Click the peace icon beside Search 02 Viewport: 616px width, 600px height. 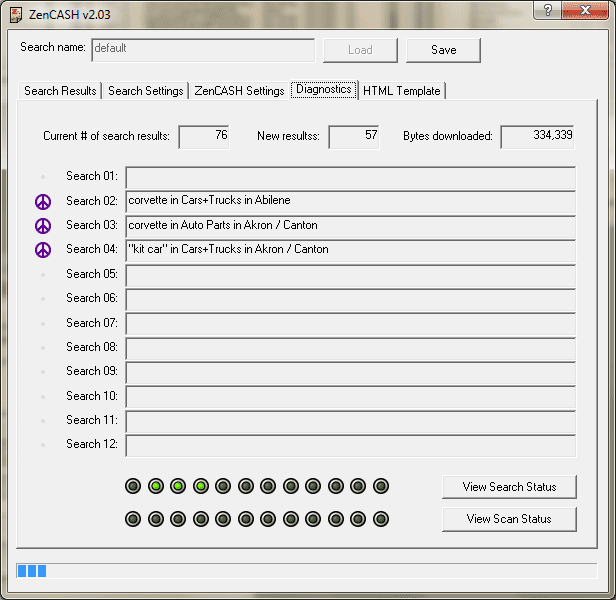pyautogui.click(x=43, y=201)
